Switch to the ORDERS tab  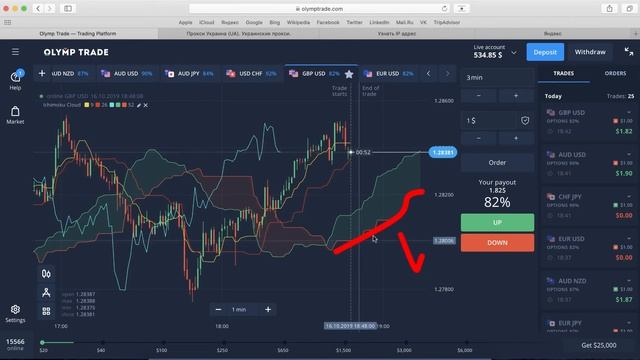click(x=615, y=73)
